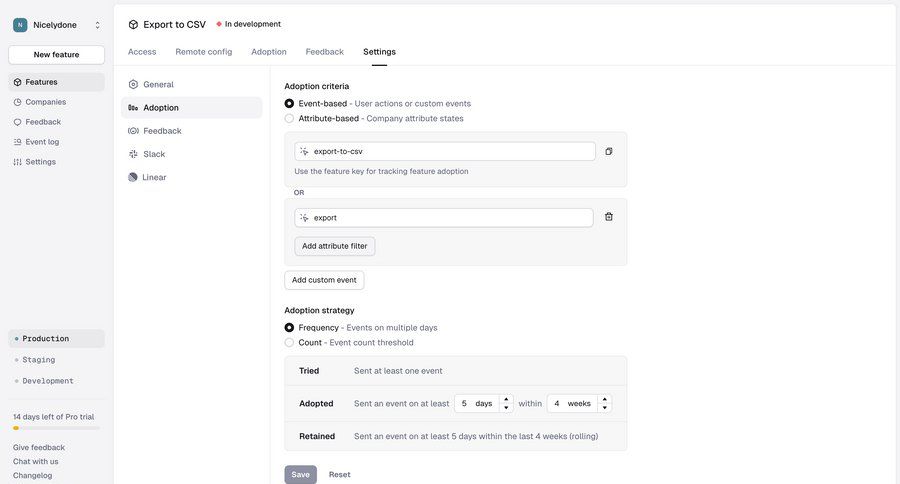Click the Settings sliders icon in left sidebar
Screen dimensions: 900x484
coord(17,162)
